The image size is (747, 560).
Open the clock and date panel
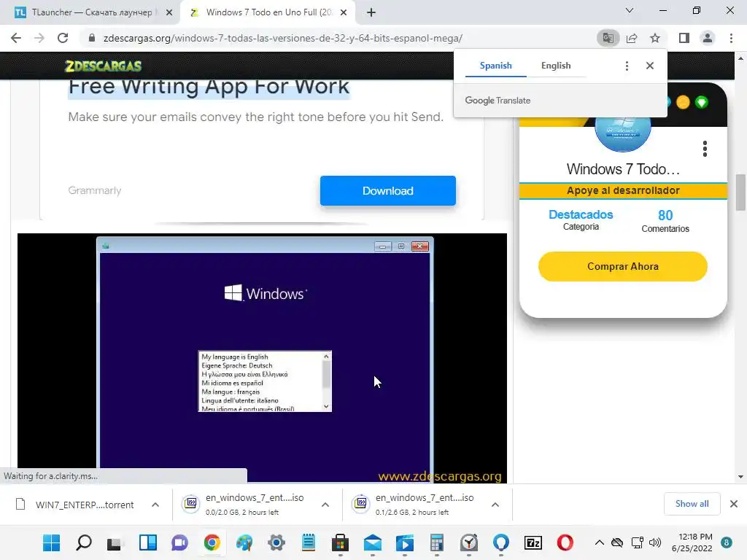tap(692, 542)
